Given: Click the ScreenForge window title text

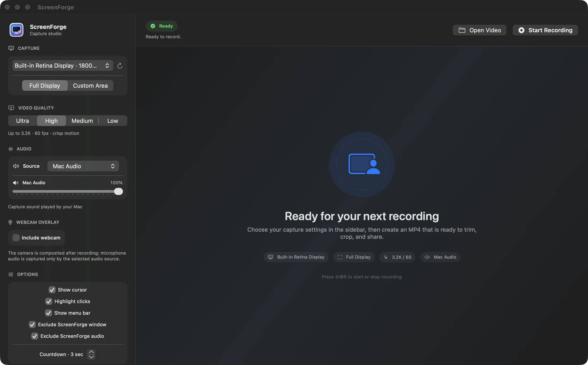Looking at the screenshot, I should pyautogui.click(x=56, y=7).
